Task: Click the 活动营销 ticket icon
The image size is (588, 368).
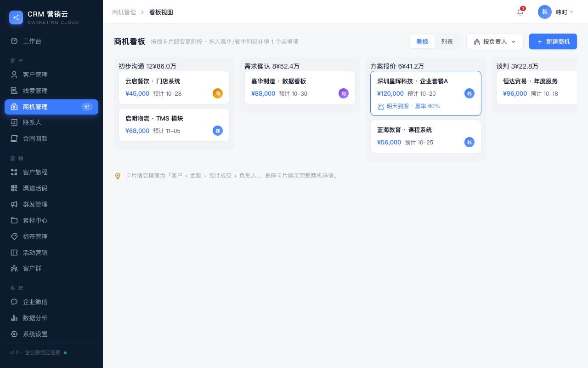Action: click(14, 253)
